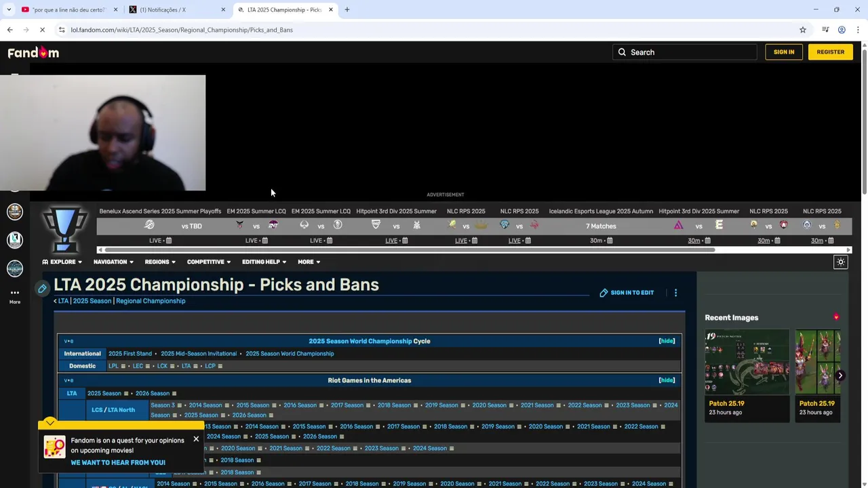Click the first wiki avatar in left sidebar

[14, 211]
